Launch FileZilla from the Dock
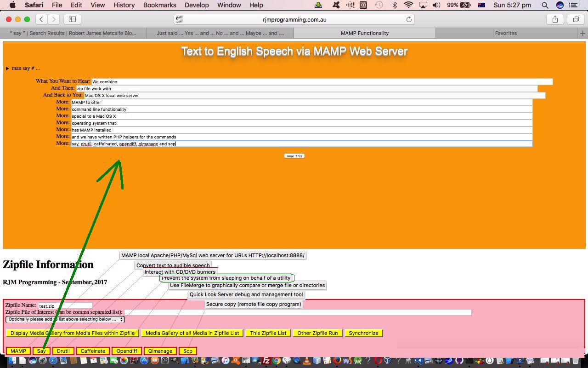Screen dimensions: 588x368 [x=266, y=361]
